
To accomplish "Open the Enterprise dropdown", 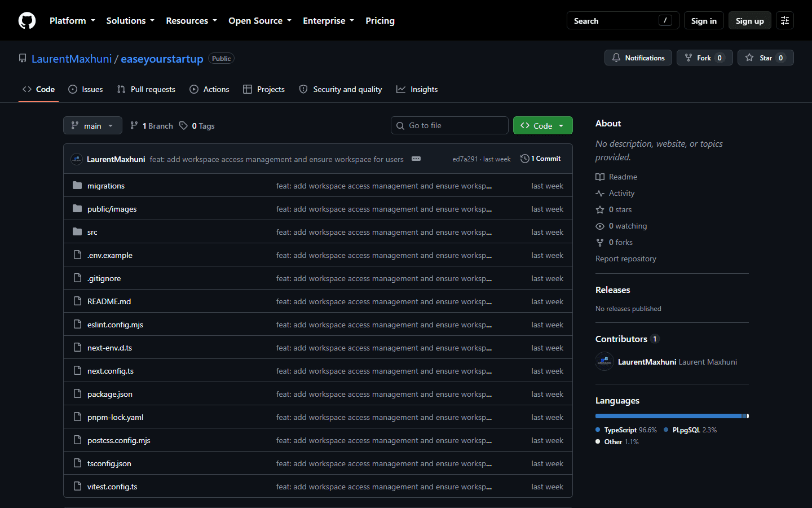I will coord(328,20).
